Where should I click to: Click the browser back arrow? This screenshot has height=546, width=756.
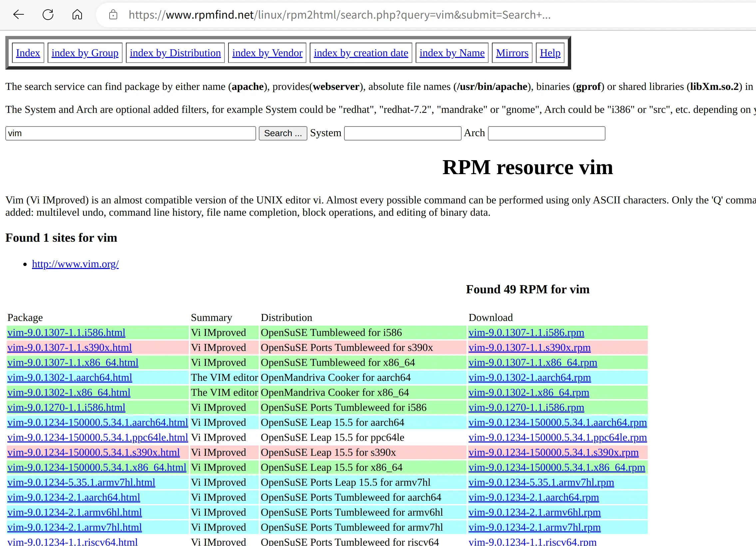19,15
